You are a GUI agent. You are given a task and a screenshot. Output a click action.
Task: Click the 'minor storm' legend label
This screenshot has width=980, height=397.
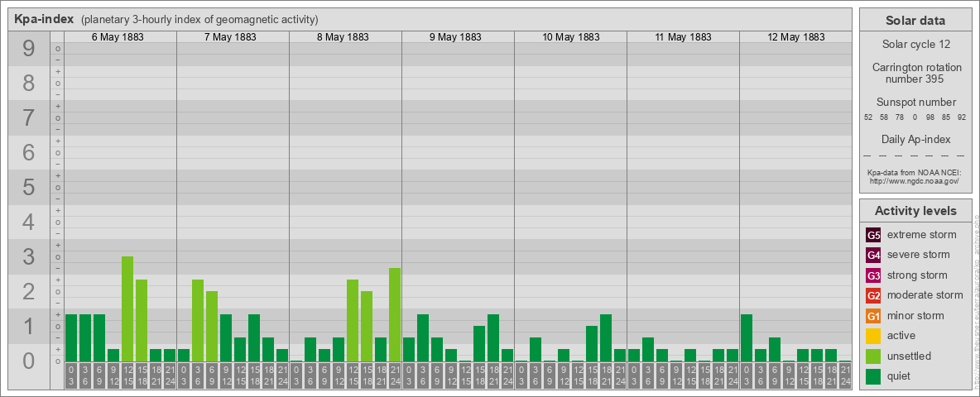click(x=915, y=315)
